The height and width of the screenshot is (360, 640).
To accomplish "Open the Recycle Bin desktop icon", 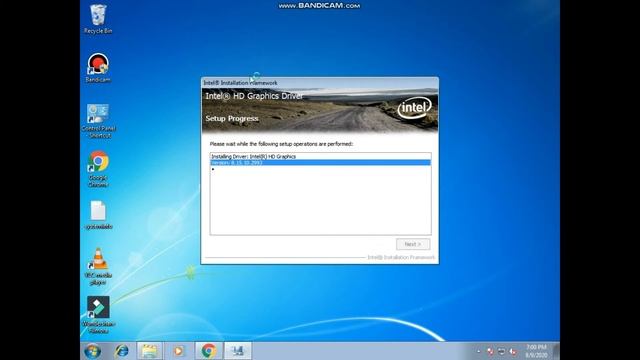I will click(98, 19).
